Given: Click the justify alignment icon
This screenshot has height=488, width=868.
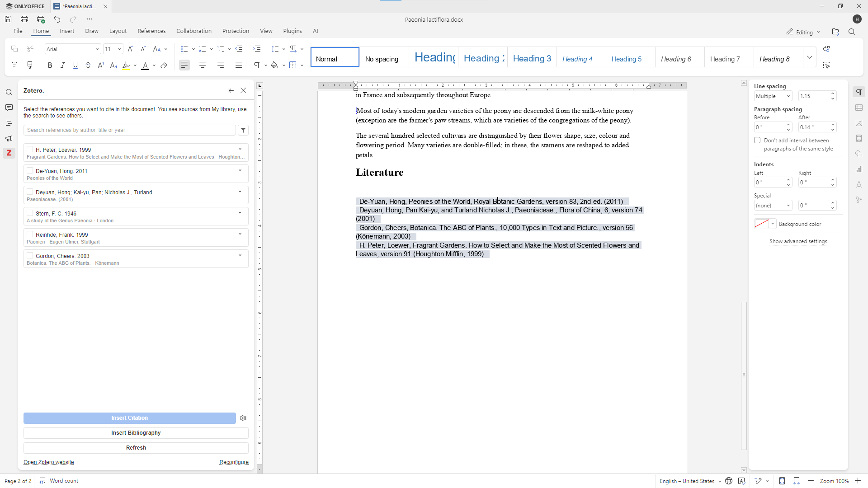Looking at the screenshot, I should 238,66.
